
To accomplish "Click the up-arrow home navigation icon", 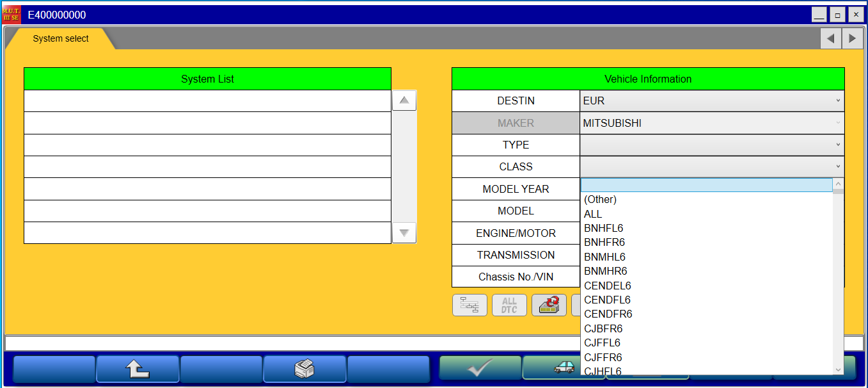I will pos(137,369).
